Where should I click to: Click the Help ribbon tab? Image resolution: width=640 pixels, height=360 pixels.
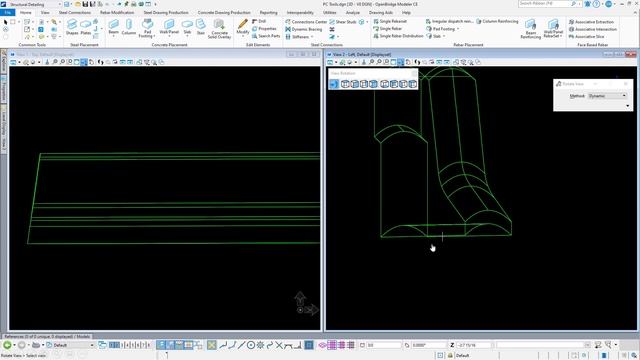click(x=406, y=13)
